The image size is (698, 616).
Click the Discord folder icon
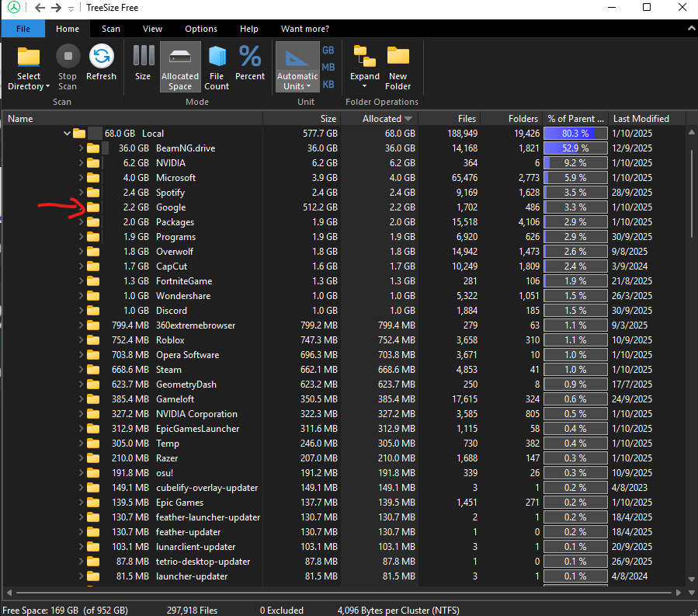click(x=93, y=311)
